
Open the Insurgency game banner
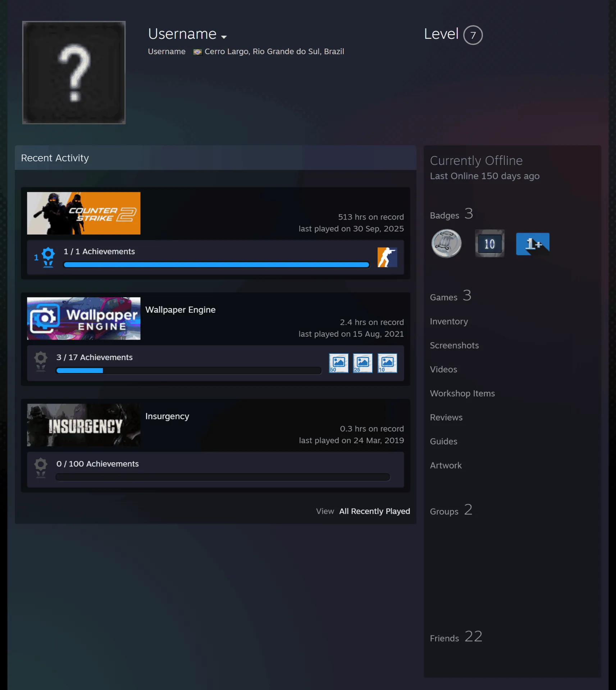(x=84, y=425)
